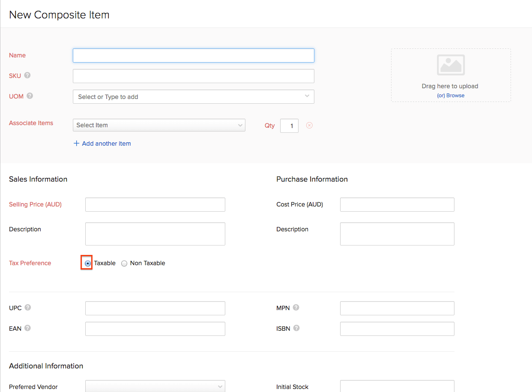
Task: Remove the associated item with the red X icon
Action: (x=309, y=126)
